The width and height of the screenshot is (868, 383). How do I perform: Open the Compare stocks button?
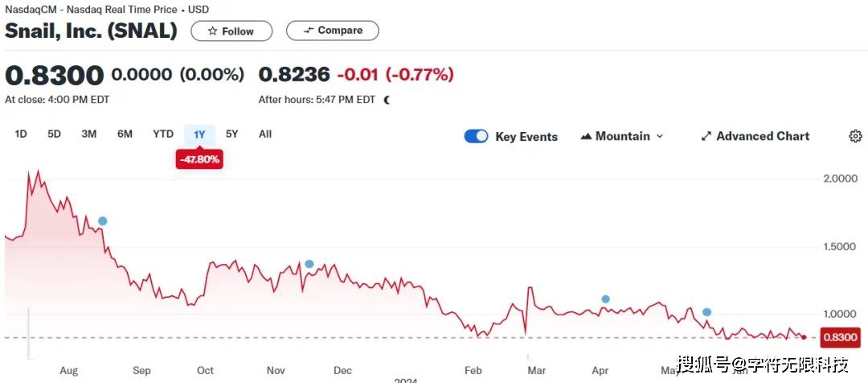(332, 31)
